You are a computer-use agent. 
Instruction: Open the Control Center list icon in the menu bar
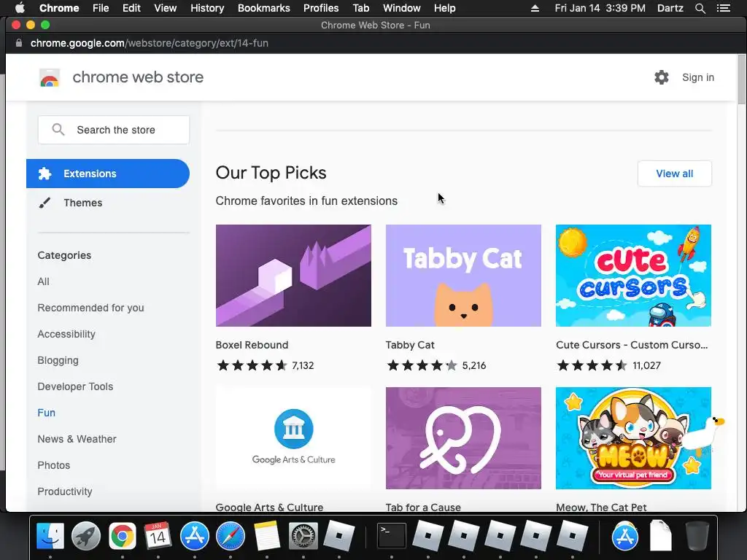pyautogui.click(x=723, y=8)
